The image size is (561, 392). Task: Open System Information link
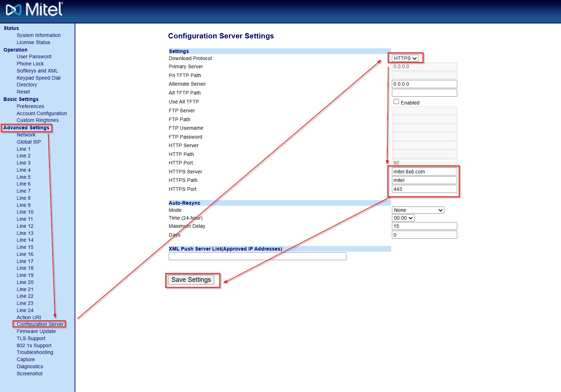[x=38, y=35]
